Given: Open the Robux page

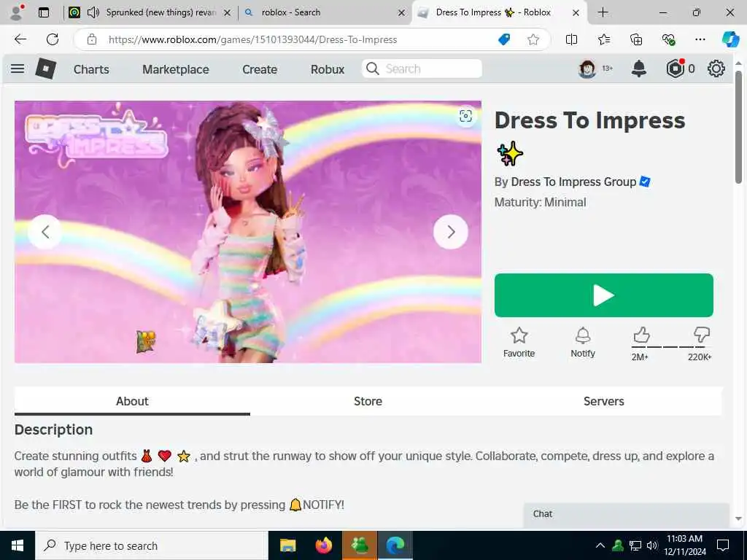Looking at the screenshot, I should (x=328, y=69).
